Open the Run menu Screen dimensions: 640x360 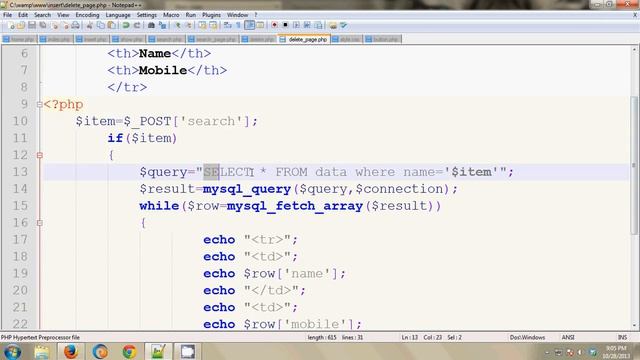coord(191,15)
